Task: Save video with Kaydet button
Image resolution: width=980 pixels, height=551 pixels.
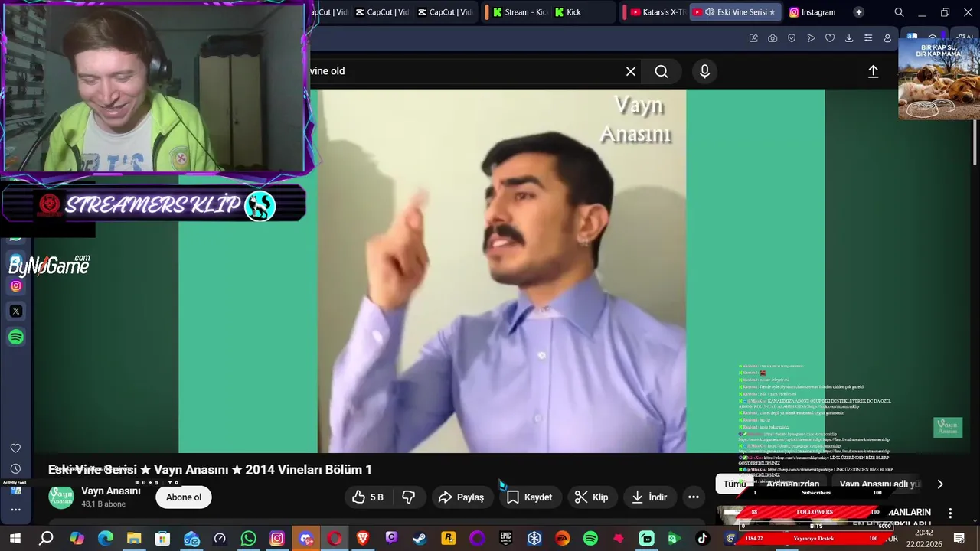Action: [x=529, y=497]
